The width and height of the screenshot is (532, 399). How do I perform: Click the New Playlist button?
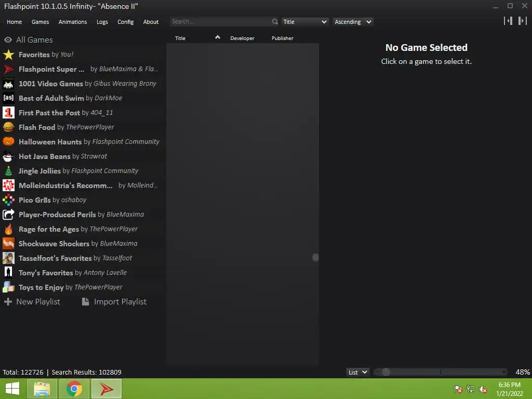(32, 302)
